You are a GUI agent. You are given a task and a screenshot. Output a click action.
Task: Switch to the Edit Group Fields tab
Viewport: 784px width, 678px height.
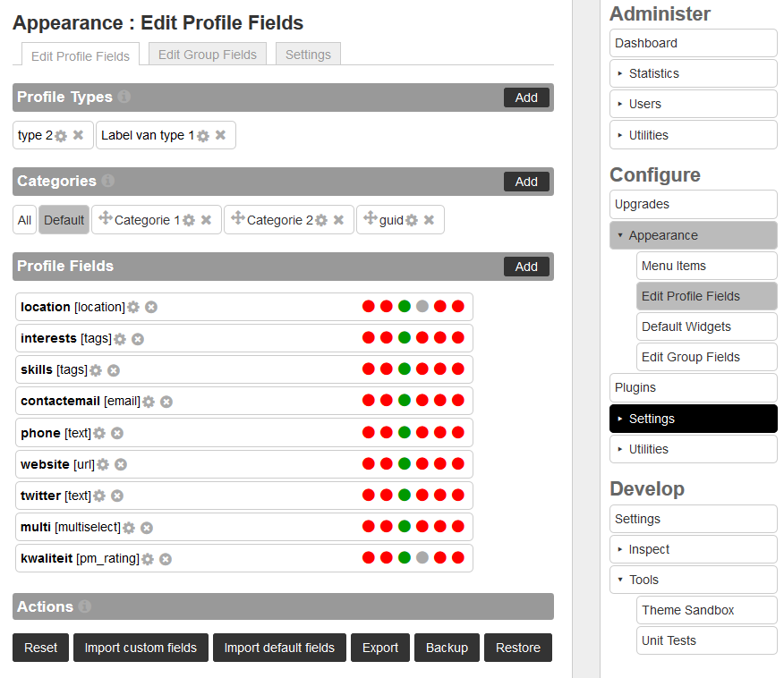click(x=208, y=55)
